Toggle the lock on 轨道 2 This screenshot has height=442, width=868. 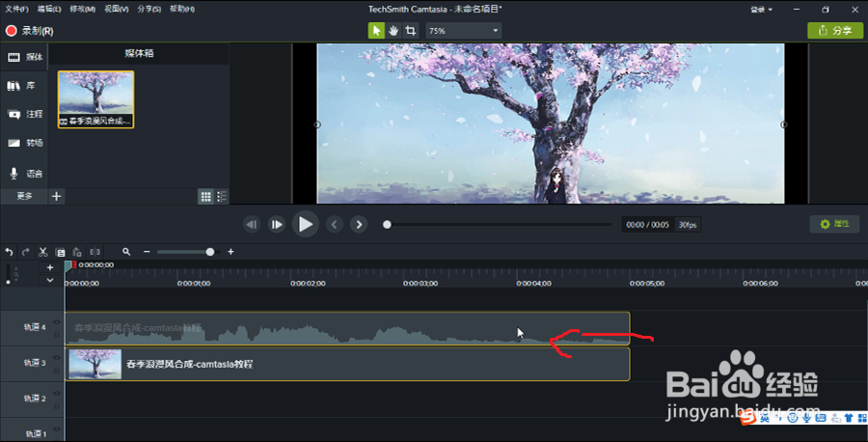pyautogui.click(x=57, y=406)
